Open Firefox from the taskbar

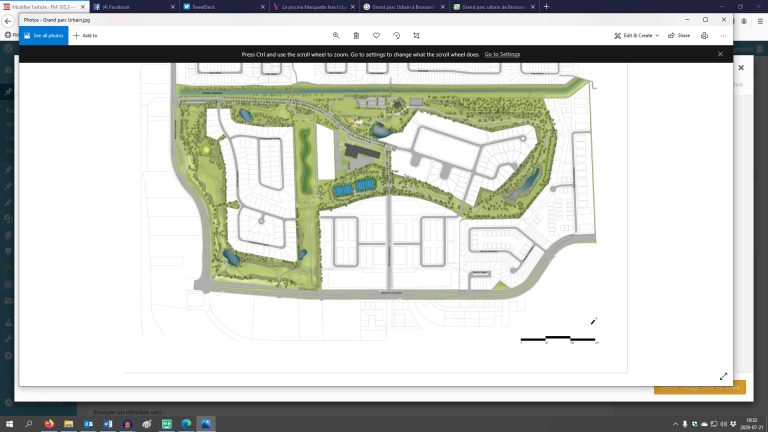(x=49, y=424)
